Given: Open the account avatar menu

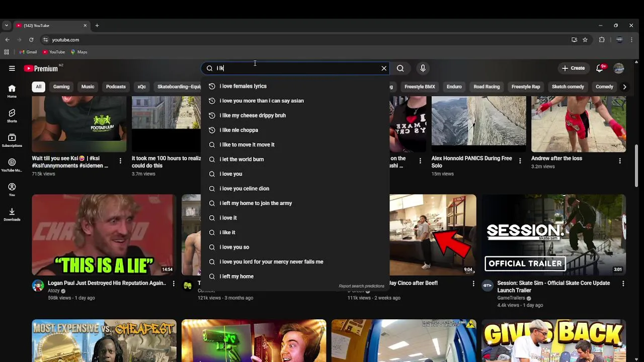Looking at the screenshot, I should (x=619, y=68).
